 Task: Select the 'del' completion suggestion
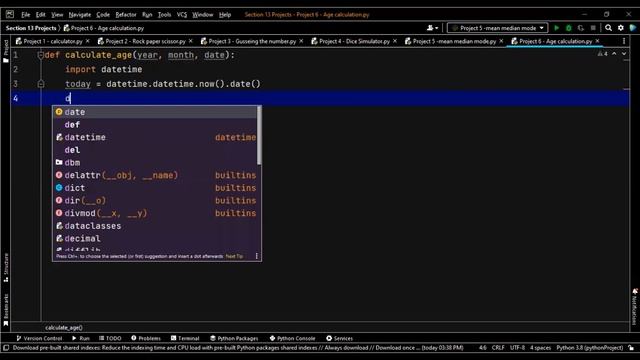pyautogui.click(x=155, y=150)
